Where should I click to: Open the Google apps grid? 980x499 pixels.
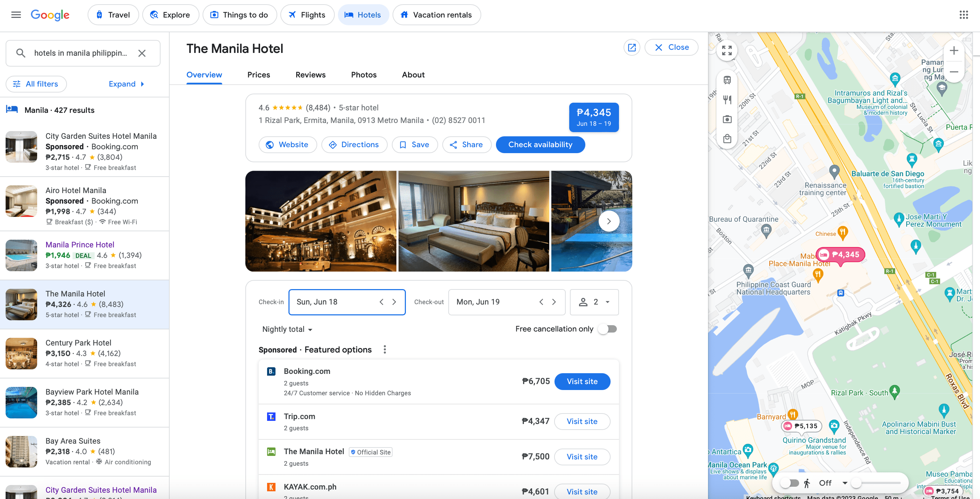tap(964, 15)
